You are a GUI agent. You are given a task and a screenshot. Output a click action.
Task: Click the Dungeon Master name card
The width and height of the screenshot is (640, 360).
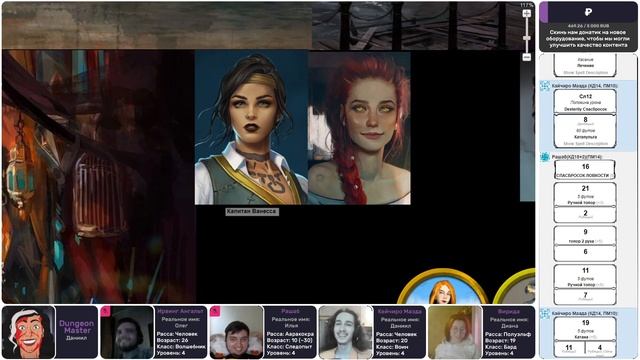77,332
